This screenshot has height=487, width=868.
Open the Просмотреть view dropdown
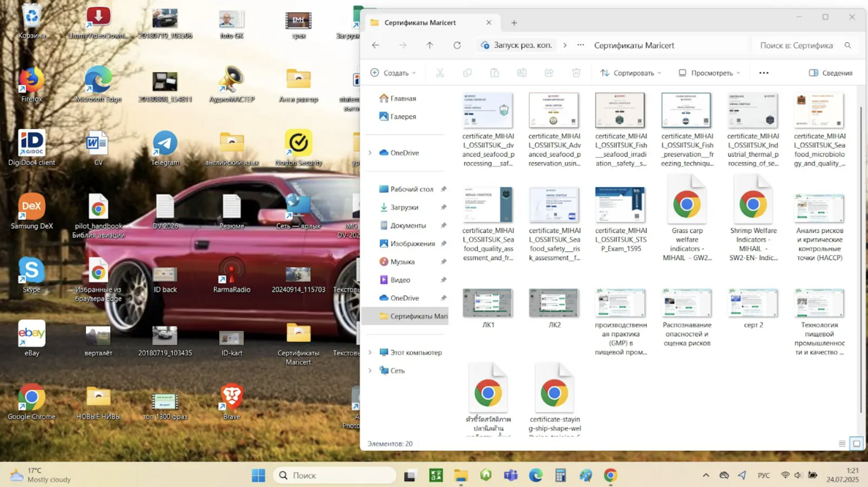(x=709, y=73)
